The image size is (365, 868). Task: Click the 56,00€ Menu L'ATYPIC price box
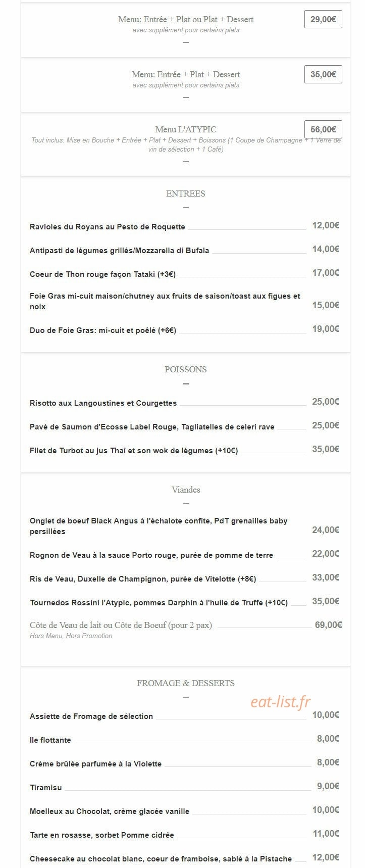click(x=323, y=129)
